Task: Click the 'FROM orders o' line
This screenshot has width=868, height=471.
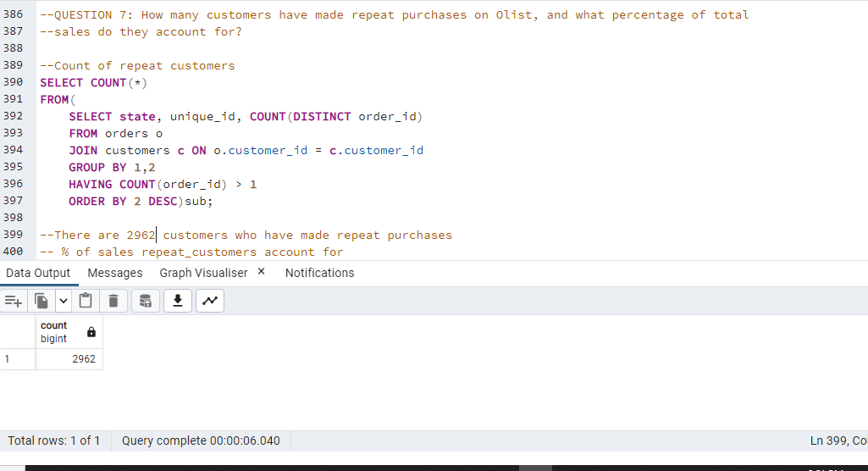Action: tap(116, 133)
